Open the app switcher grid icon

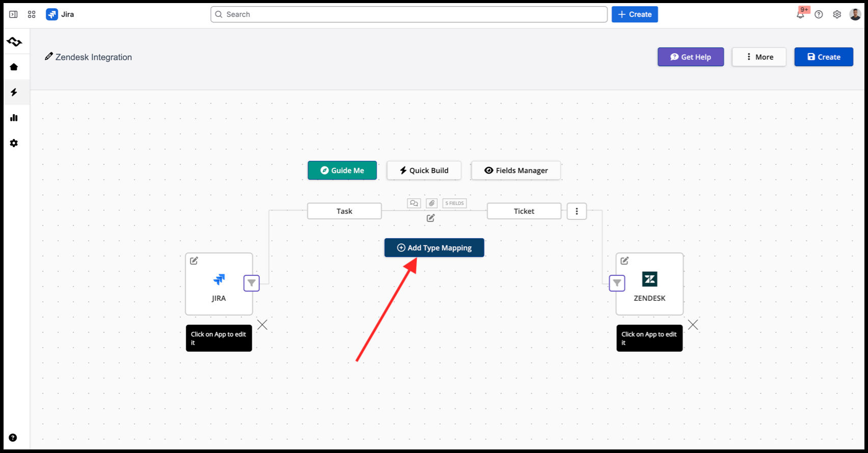point(32,14)
